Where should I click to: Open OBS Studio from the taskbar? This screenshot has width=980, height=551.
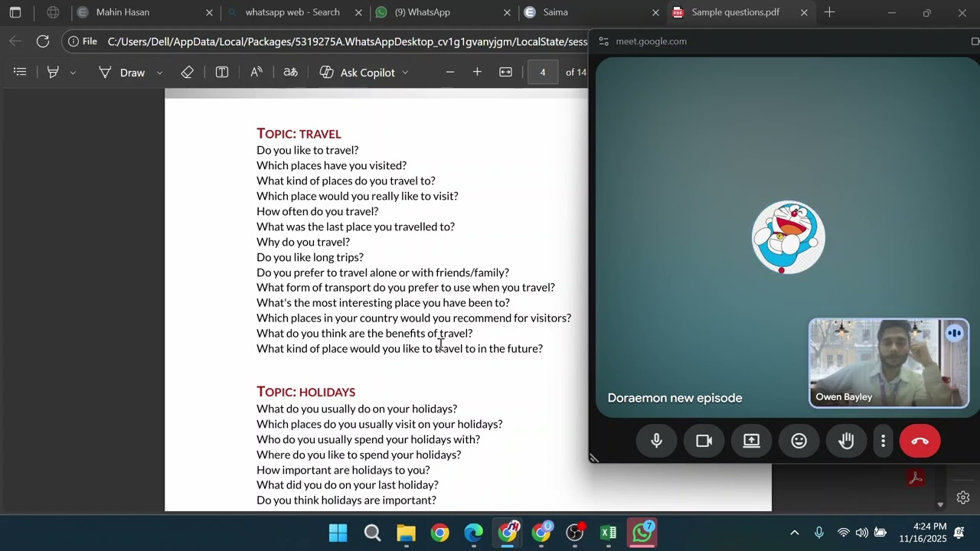click(575, 533)
